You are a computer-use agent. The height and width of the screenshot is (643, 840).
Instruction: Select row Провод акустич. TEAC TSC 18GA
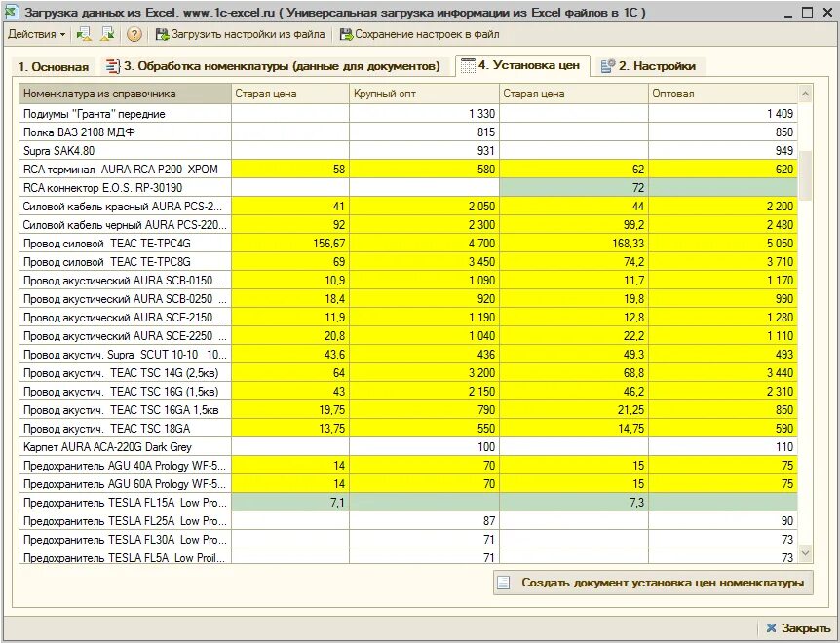click(408, 429)
